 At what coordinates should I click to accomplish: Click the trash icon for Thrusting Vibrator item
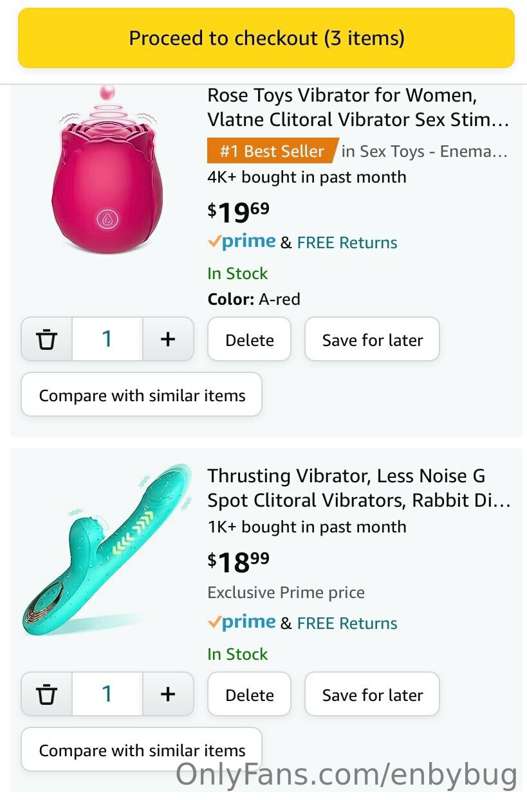tap(47, 694)
